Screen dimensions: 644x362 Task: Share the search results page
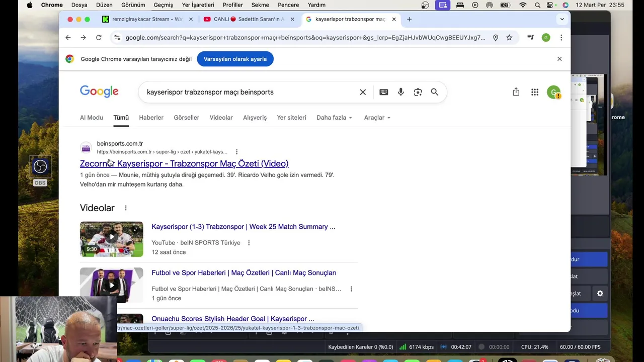click(516, 92)
